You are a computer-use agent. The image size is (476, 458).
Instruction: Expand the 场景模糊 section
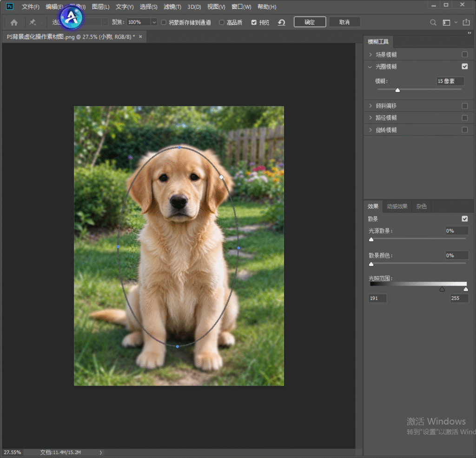370,54
